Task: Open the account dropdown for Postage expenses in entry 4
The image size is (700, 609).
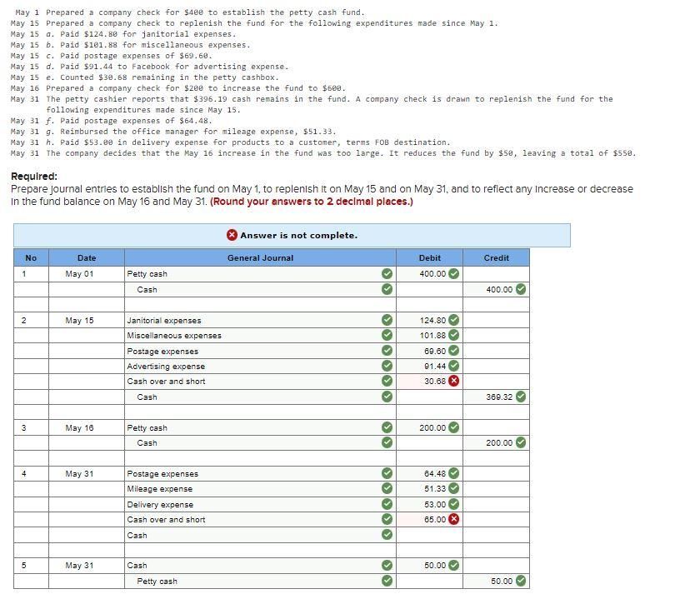Action: coord(250,473)
